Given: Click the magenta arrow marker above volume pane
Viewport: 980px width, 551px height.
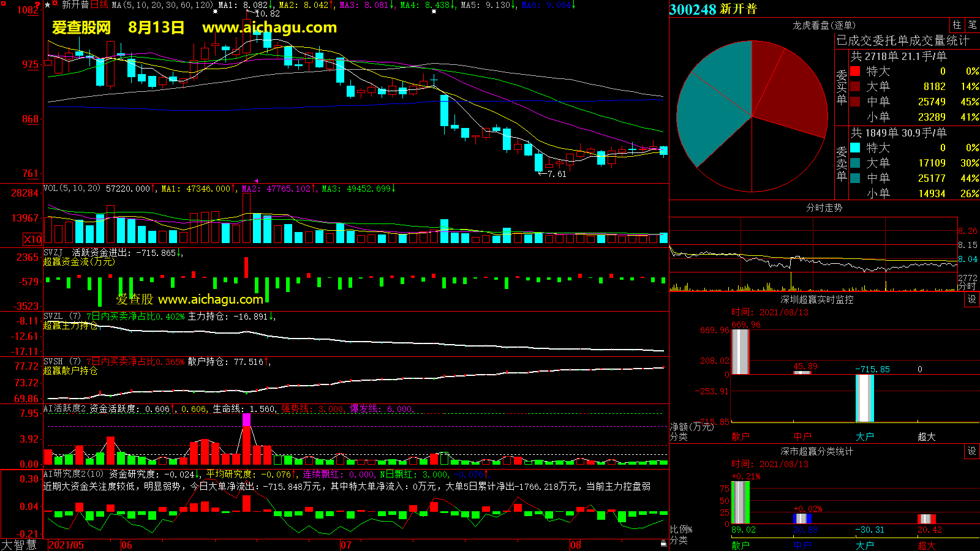Looking at the screenshot, I should 256,181.
